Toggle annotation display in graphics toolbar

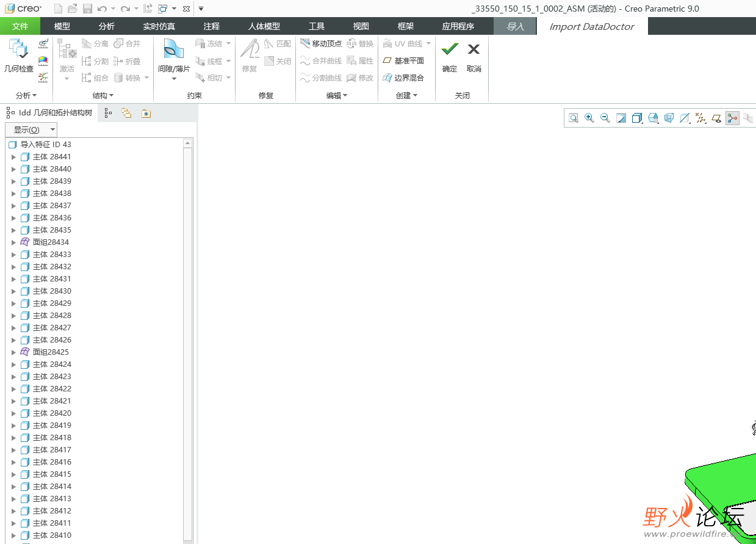tap(716, 118)
